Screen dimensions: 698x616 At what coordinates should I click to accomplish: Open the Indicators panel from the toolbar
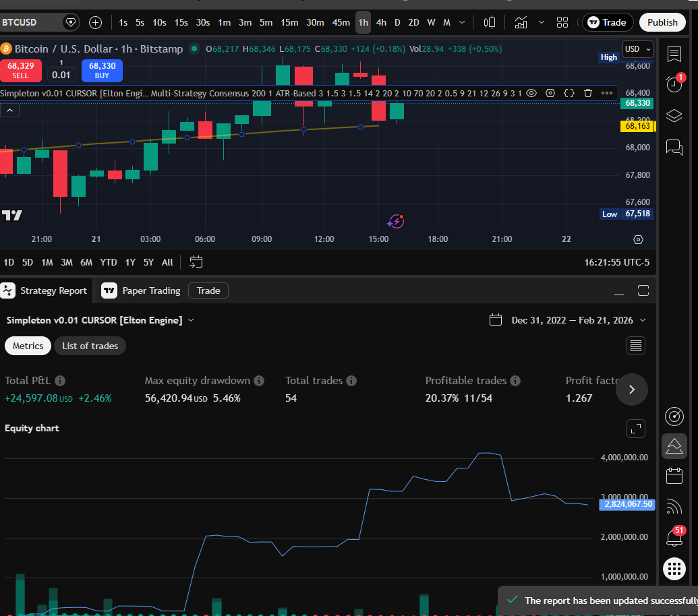(x=521, y=22)
